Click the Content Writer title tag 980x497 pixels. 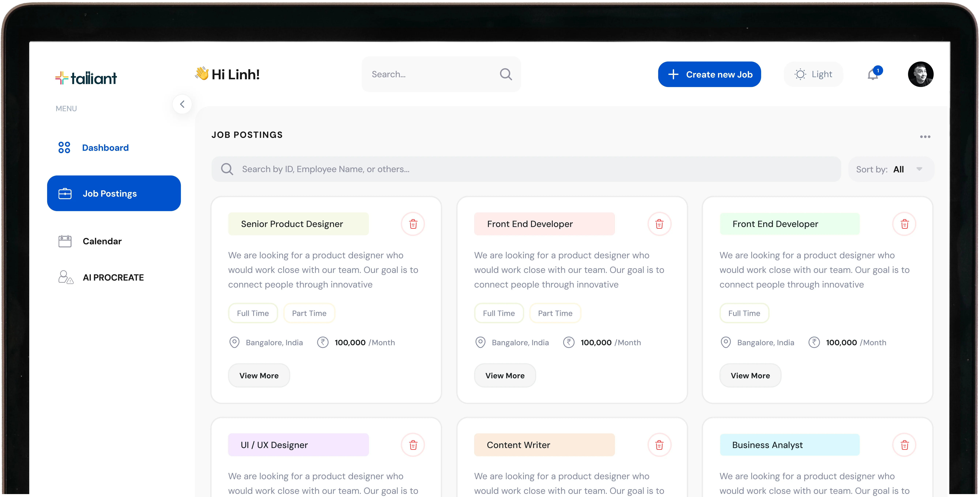click(544, 445)
